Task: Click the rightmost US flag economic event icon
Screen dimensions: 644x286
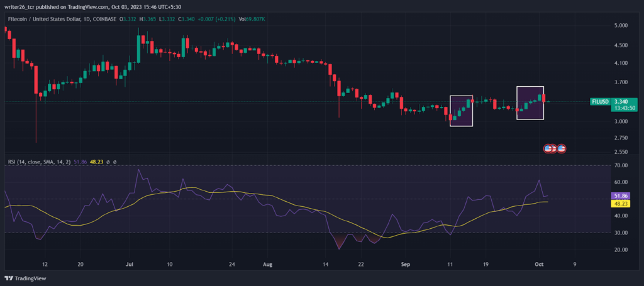Action: point(562,148)
